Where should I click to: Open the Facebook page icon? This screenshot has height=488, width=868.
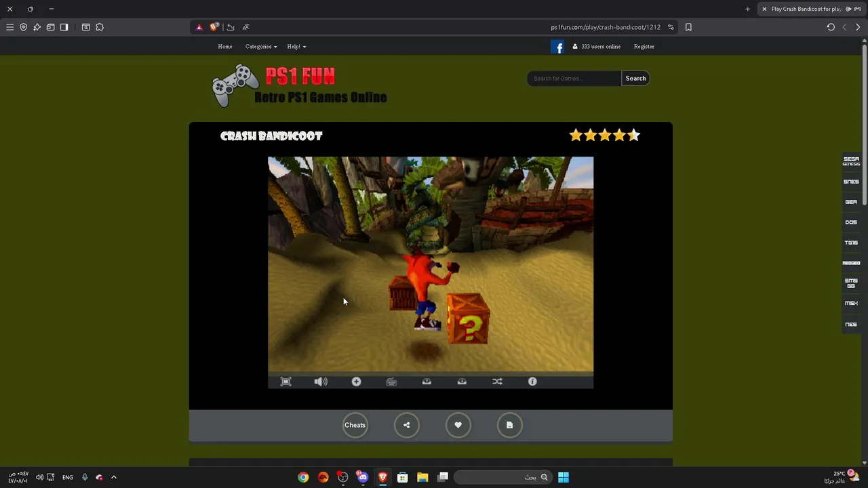557,47
